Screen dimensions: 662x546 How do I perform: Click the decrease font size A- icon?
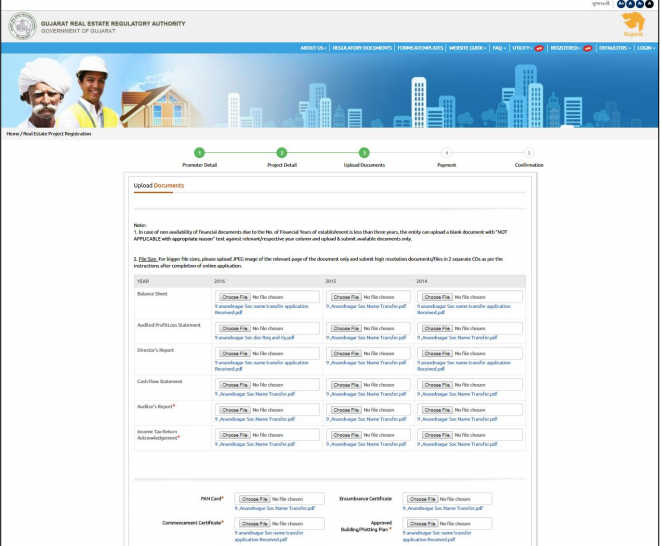640,4
